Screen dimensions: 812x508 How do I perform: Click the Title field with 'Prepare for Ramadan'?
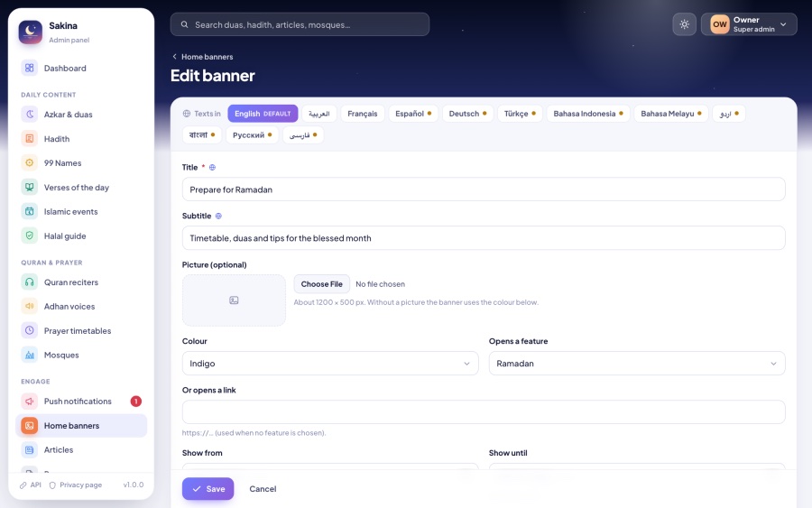click(x=484, y=189)
